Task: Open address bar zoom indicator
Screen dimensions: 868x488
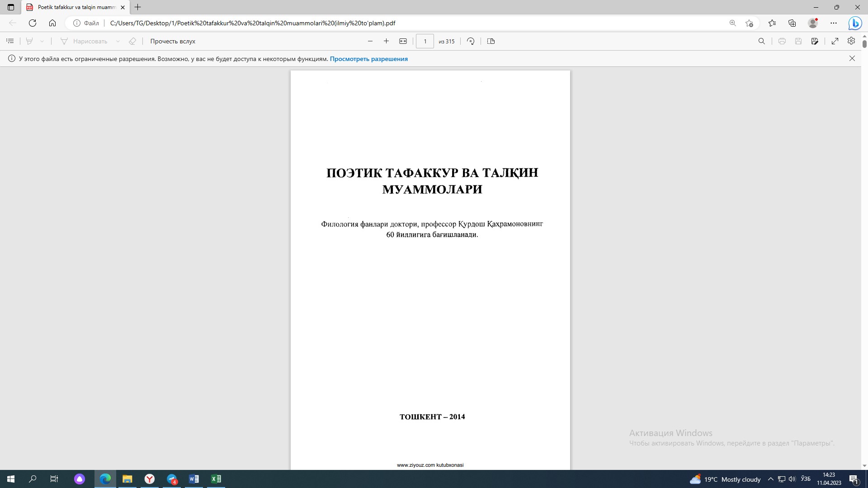Action: click(x=733, y=23)
